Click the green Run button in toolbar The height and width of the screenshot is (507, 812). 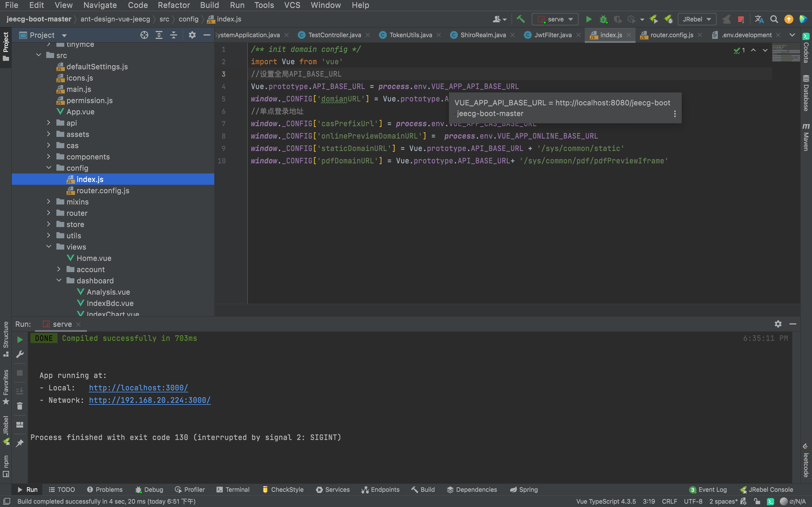click(588, 19)
